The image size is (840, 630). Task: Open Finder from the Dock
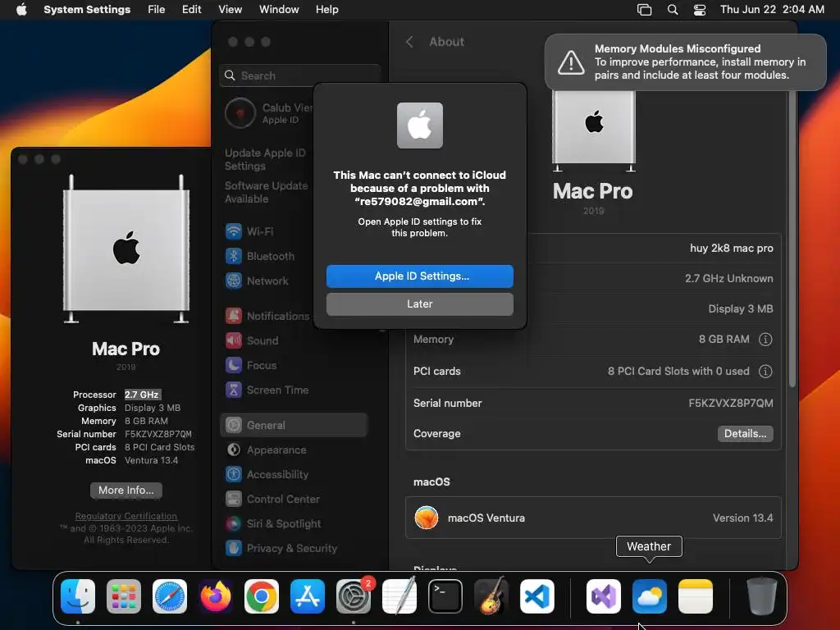click(78, 596)
